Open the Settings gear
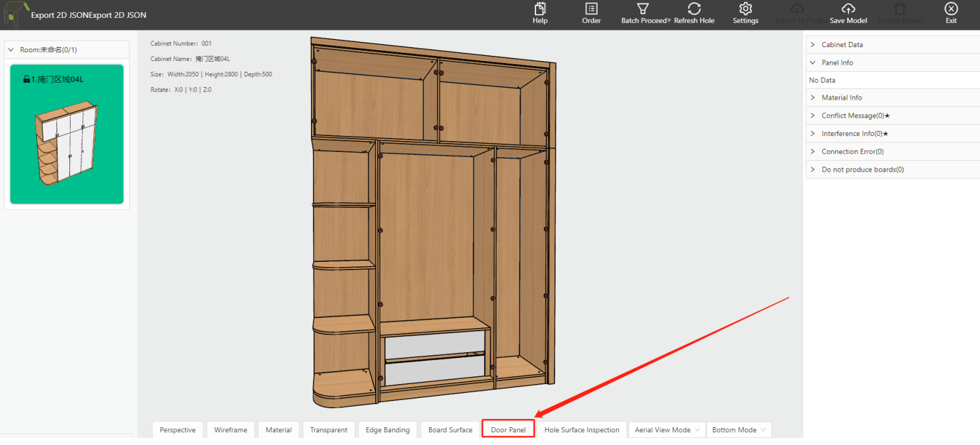Viewport: 980px width, 445px height. click(746, 9)
